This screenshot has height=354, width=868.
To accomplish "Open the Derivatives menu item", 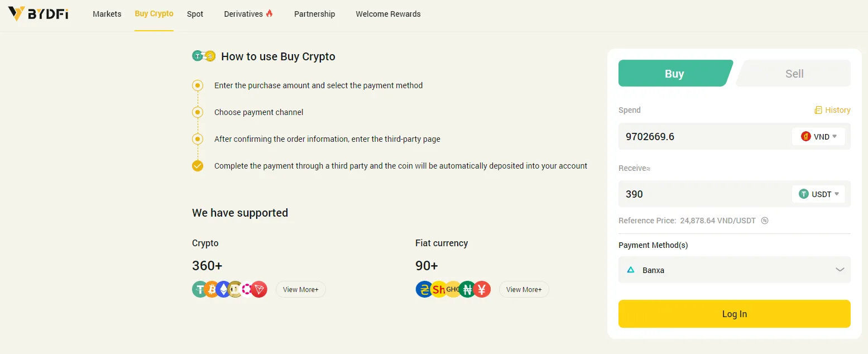I will click(248, 14).
